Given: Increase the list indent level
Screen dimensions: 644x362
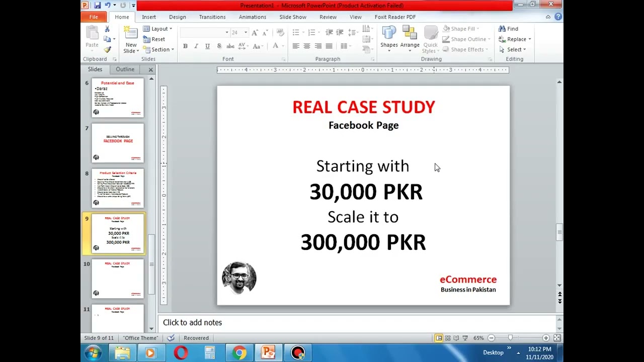Looking at the screenshot, I should click(340, 32).
